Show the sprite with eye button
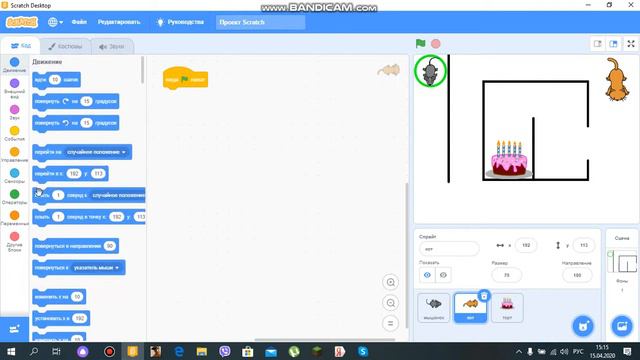 [x=427, y=275]
